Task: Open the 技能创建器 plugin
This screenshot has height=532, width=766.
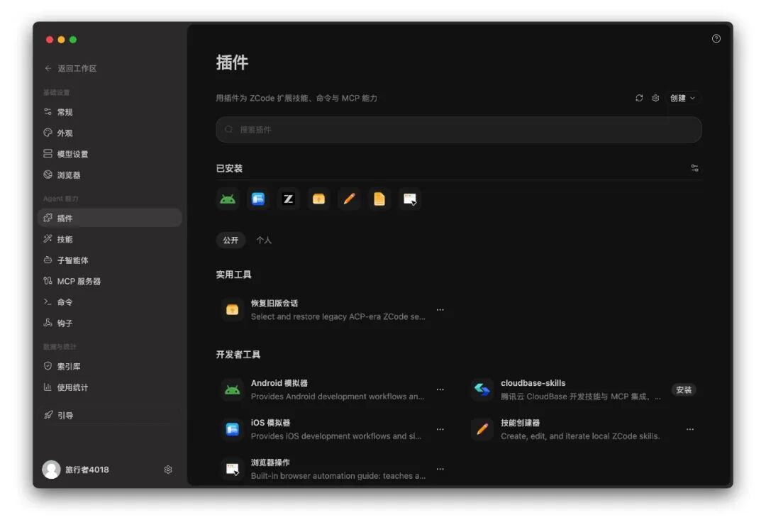Action: [x=583, y=429]
